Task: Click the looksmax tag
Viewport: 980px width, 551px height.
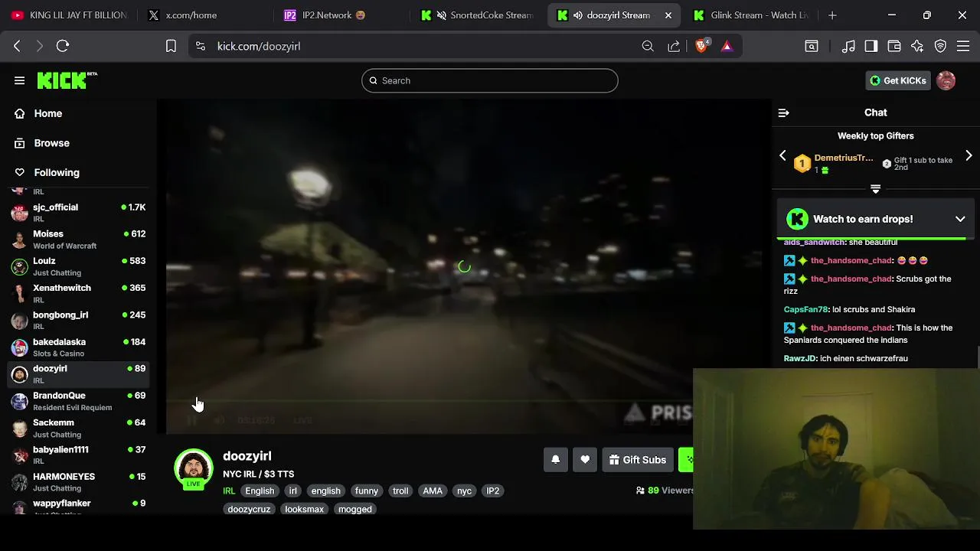Action: click(x=304, y=509)
